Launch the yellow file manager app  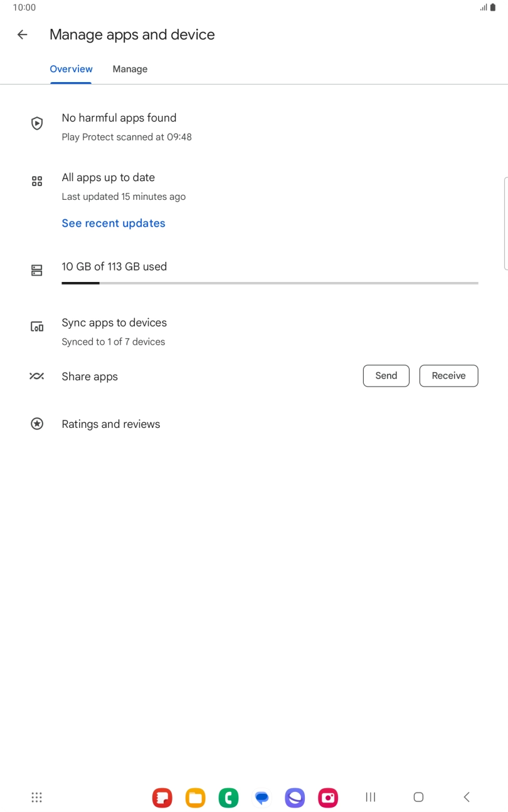click(x=196, y=798)
